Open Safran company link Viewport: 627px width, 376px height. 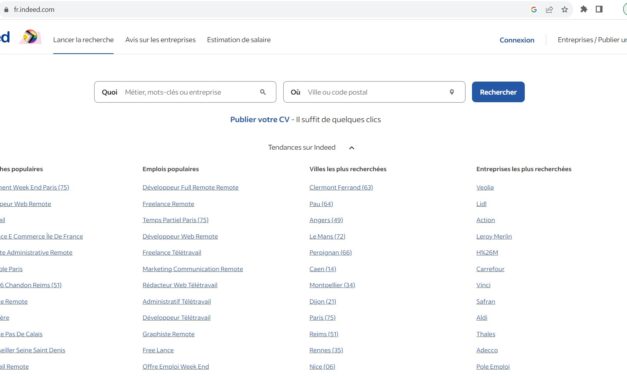coord(485,302)
